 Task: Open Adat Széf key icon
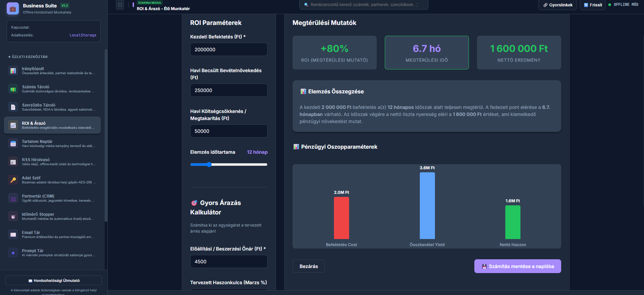pyautogui.click(x=13, y=180)
